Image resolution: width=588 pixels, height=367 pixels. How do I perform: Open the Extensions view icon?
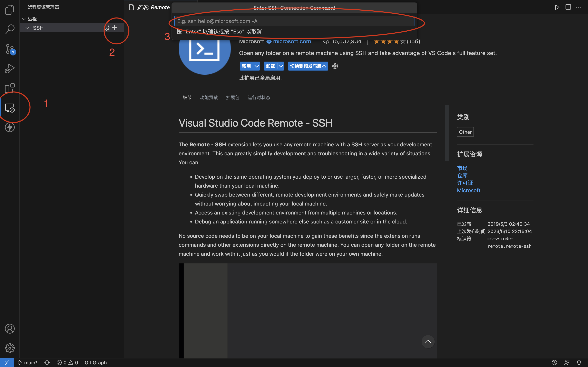point(10,88)
